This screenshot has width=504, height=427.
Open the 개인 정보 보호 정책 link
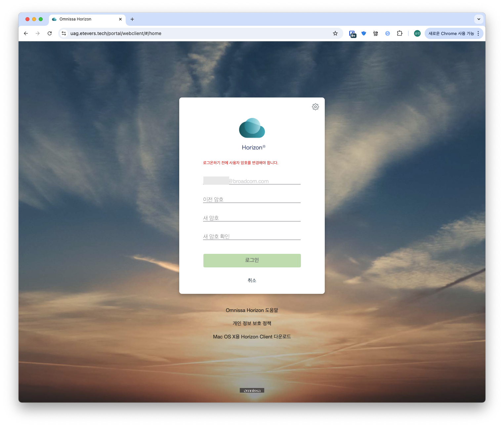(252, 323)
